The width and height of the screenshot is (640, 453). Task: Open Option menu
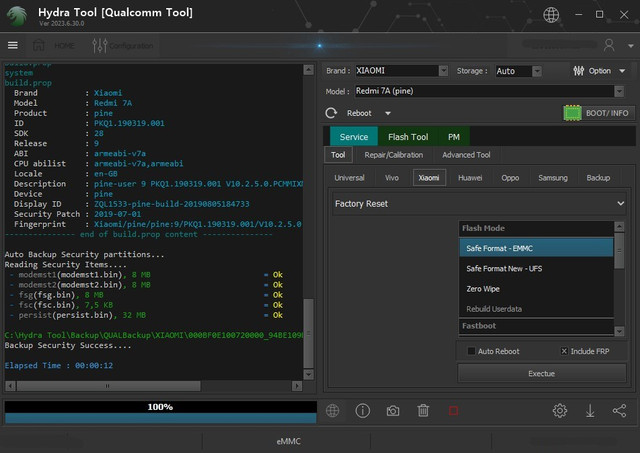pyautogui.click(x=599, y=71)
